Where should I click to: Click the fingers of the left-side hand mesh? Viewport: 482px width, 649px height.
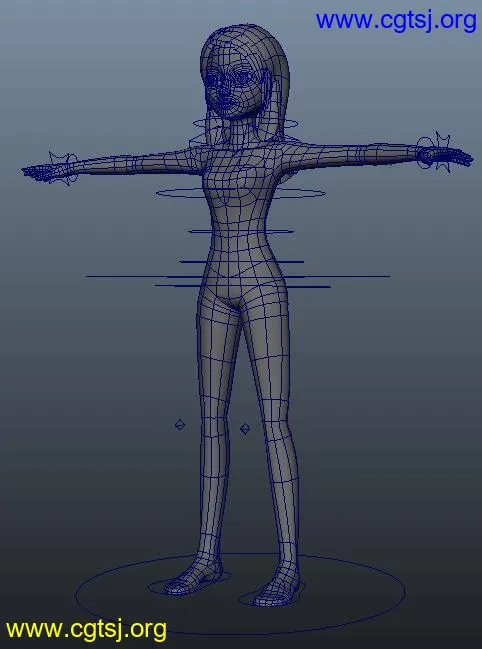click(x=35, y=172)
